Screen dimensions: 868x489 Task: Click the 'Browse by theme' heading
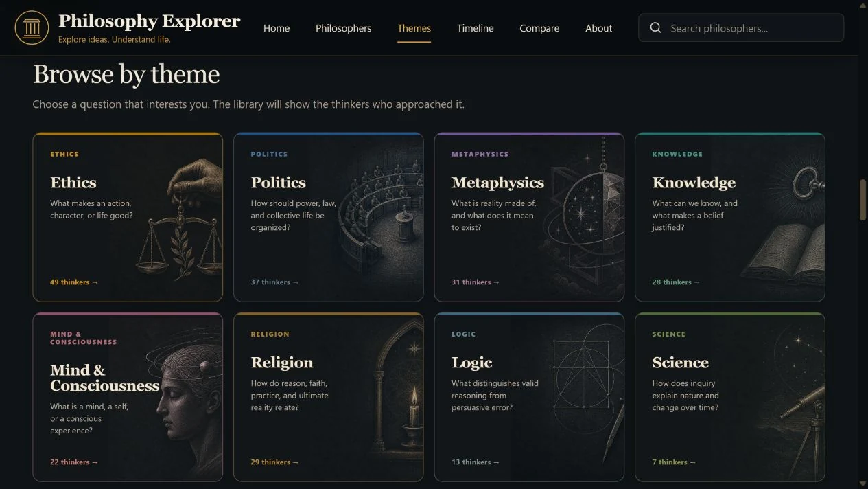(x=126, y=74)
